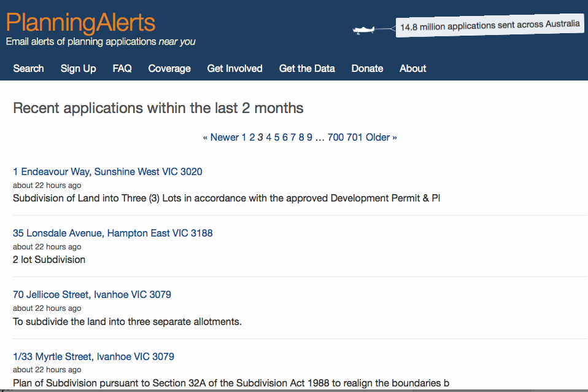
Task: Go to results page 6
Action: [x=285, y=138]
